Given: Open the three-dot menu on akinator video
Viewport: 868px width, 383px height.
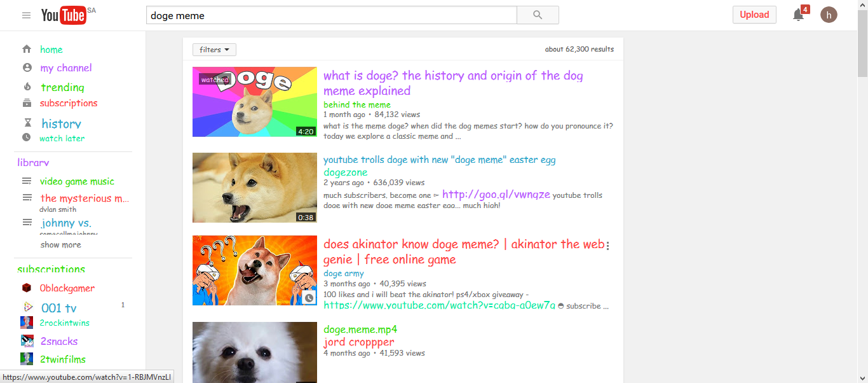Looking at the screenshot, I should click(607, 246).
